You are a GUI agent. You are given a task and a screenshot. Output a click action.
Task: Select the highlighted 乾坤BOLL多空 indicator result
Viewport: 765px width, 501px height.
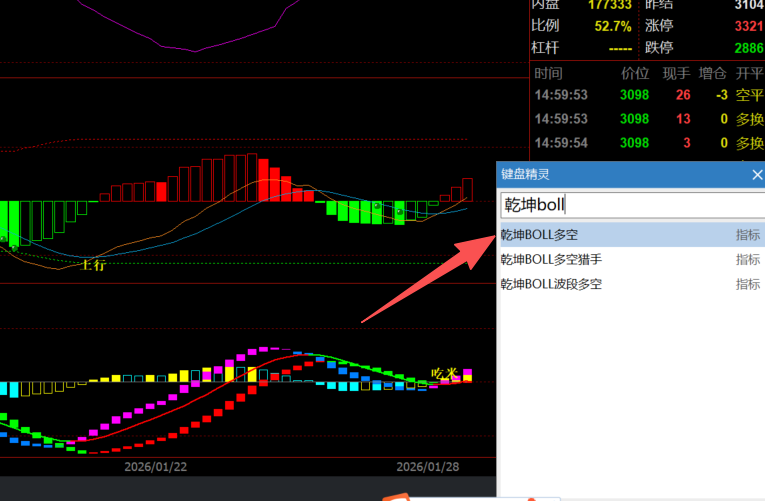point(540,235)
